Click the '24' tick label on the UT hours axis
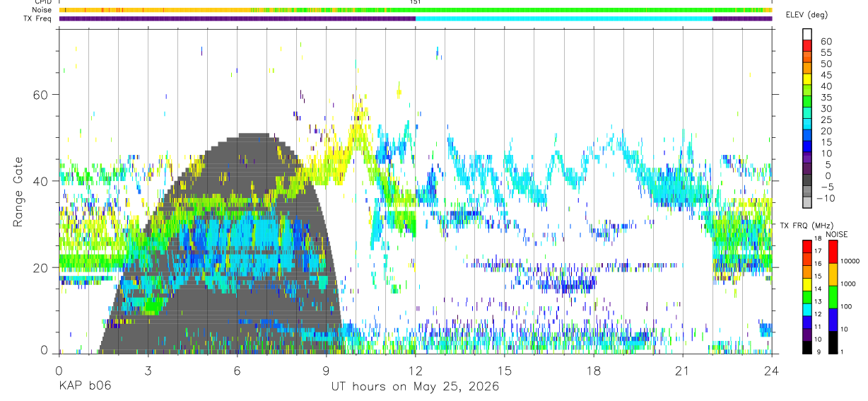 click(771, 371)
